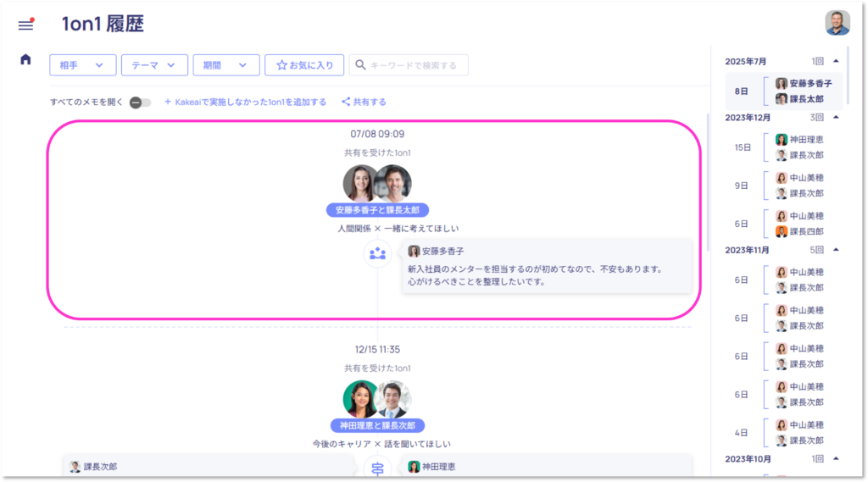Click the star favorites filter

(304, 64)
